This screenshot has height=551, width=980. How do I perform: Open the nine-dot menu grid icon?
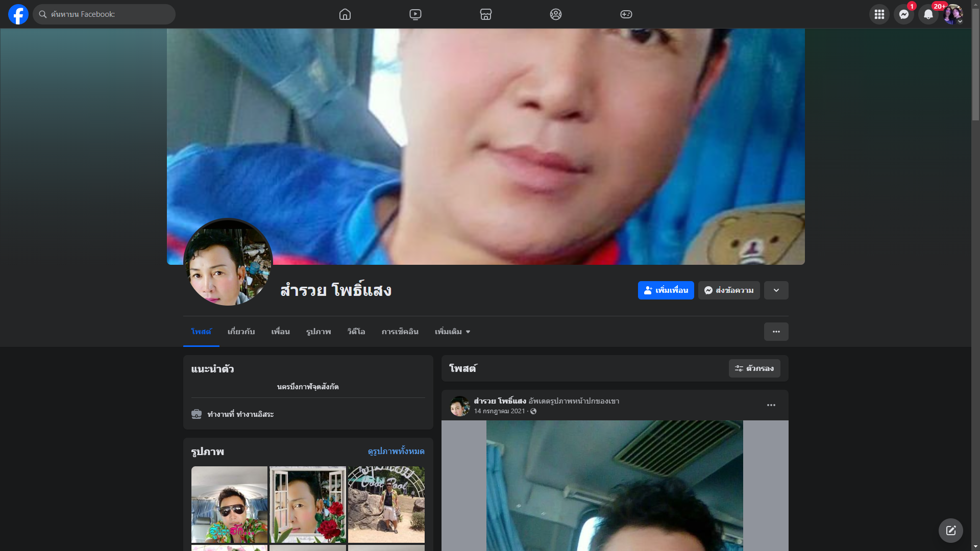879,14
